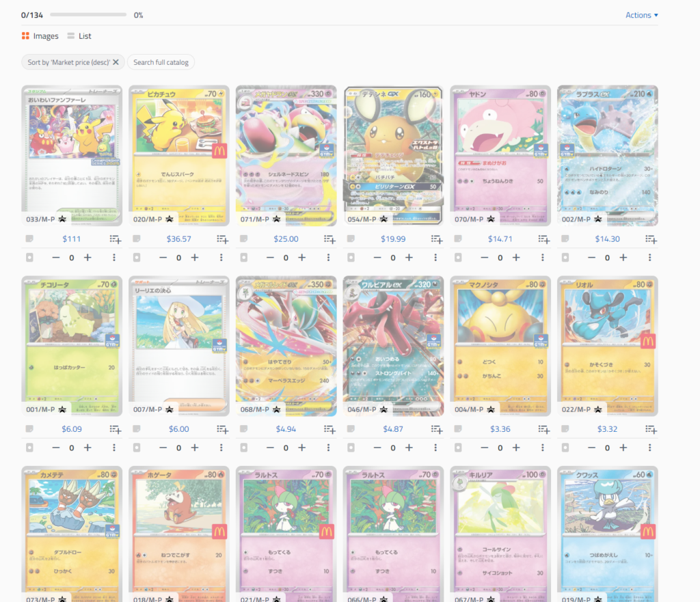Open more options menu for card 033/M-P
This screenshot has height=602, width=700.
point(114,258)
